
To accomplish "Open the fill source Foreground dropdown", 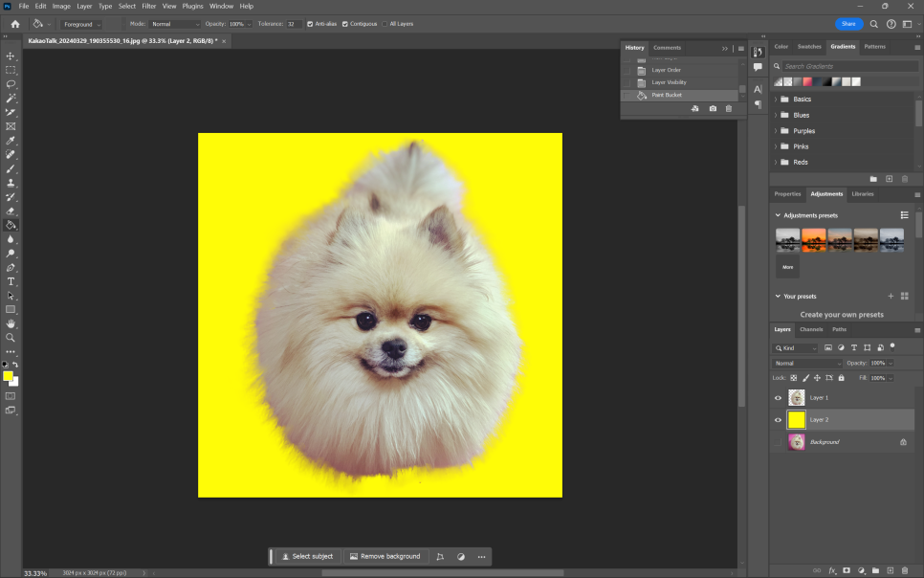I will tap(81, 24).
